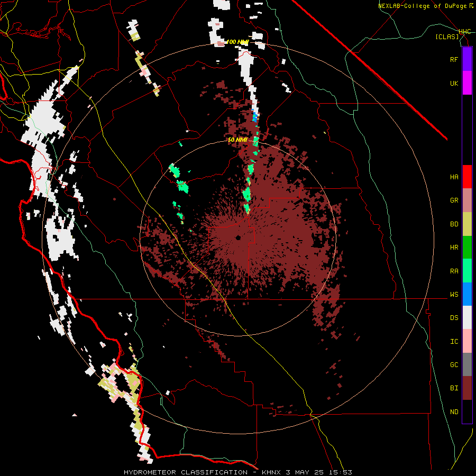Click the UK magenta legend swatch
The image size is (476, 476).
click(467, 83)
